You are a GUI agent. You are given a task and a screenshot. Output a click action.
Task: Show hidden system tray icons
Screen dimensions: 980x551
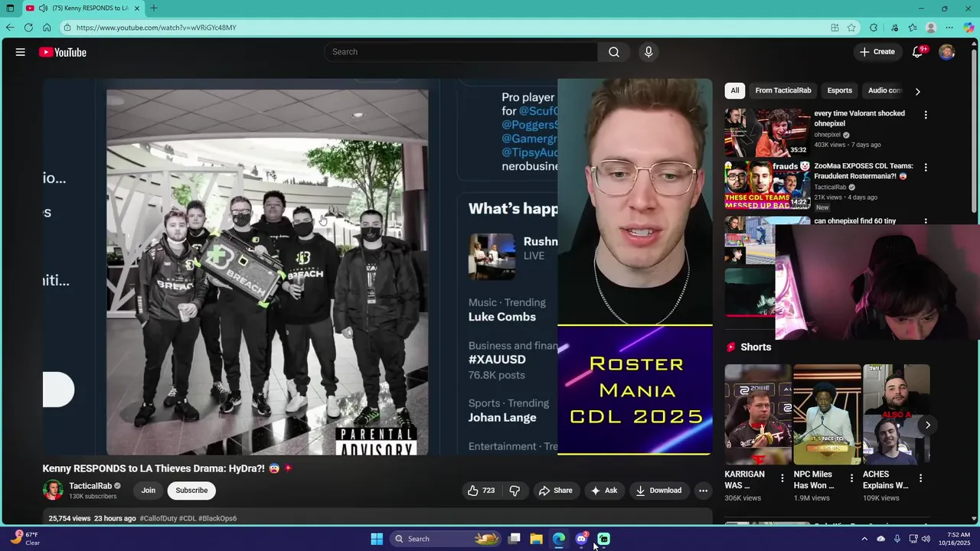(864, 539)
